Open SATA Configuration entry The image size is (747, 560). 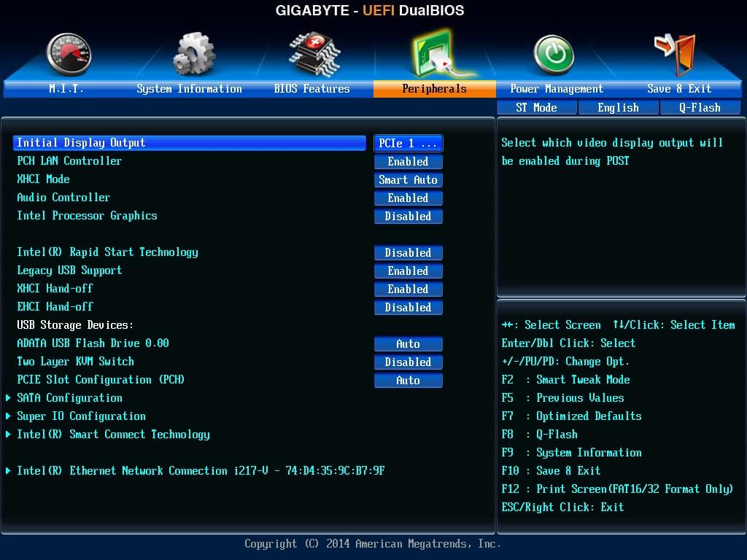click(69, 398)
